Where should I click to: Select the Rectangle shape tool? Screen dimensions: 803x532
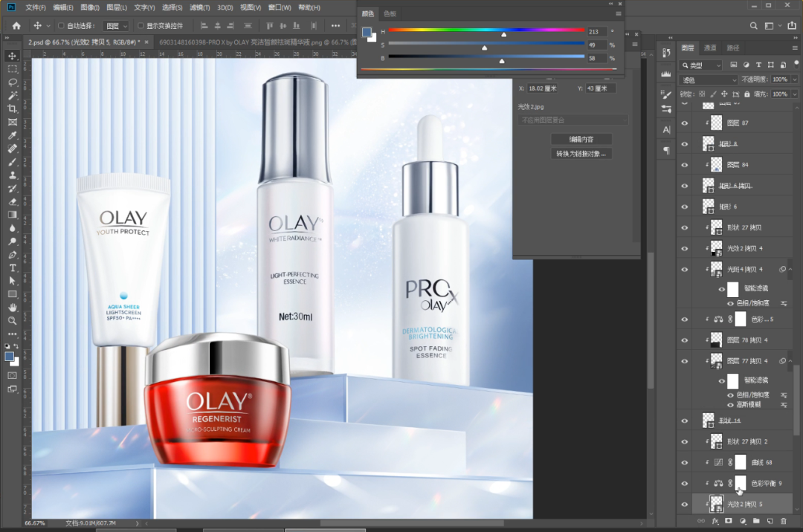click(x=13, y=294)
